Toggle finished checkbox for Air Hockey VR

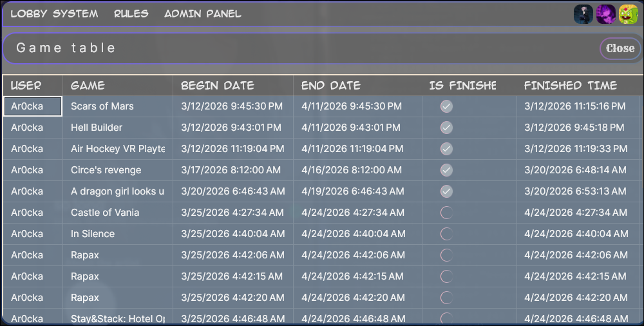446,149
